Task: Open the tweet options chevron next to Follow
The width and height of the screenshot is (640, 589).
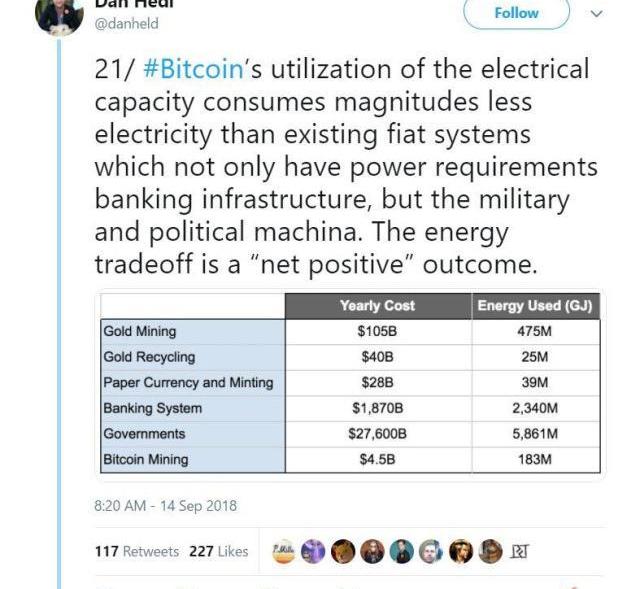Action: [x=598, y=14]
